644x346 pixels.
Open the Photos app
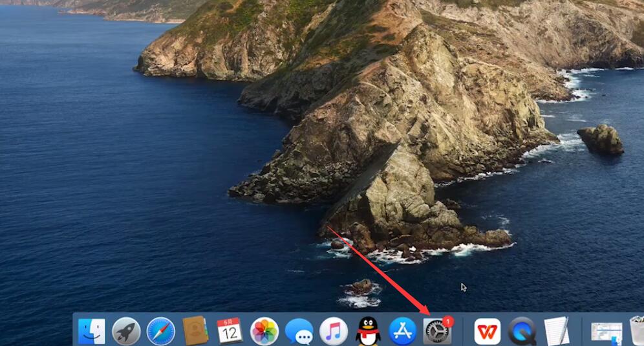click(x=264, y=331)
